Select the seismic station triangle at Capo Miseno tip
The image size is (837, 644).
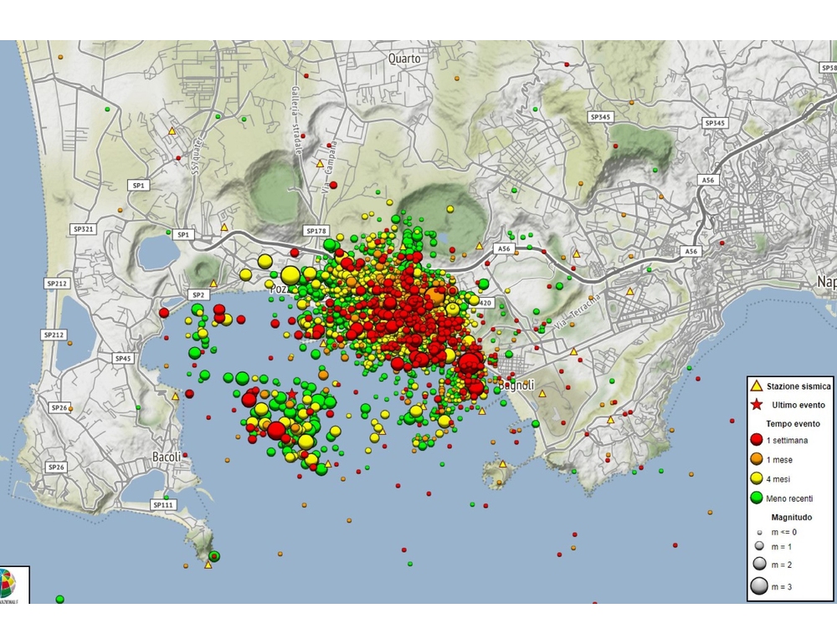coord(208,565)
